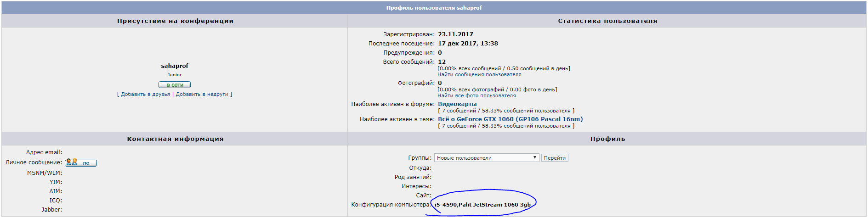Viewport: 868px width, 218px height.
Task: Click the private message ЛС icon button
Action: pyautogui.click(x=81, y=162)
